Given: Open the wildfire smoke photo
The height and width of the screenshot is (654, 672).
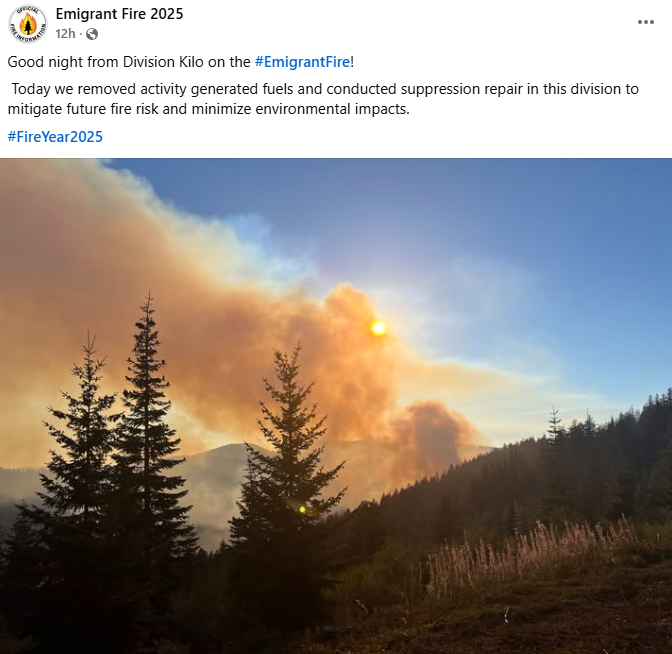Looking at the screenshot, I should [x=336, y=406].
